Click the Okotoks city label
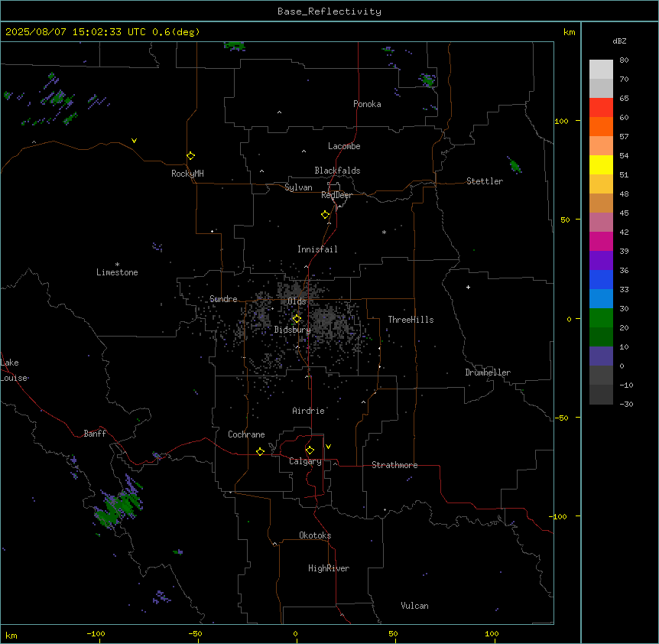Viewport: 659px width, 644px height. 315,535
